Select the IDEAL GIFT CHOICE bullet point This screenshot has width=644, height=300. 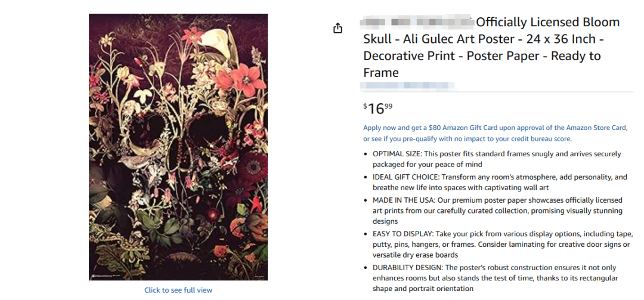(x=500, y=183)
